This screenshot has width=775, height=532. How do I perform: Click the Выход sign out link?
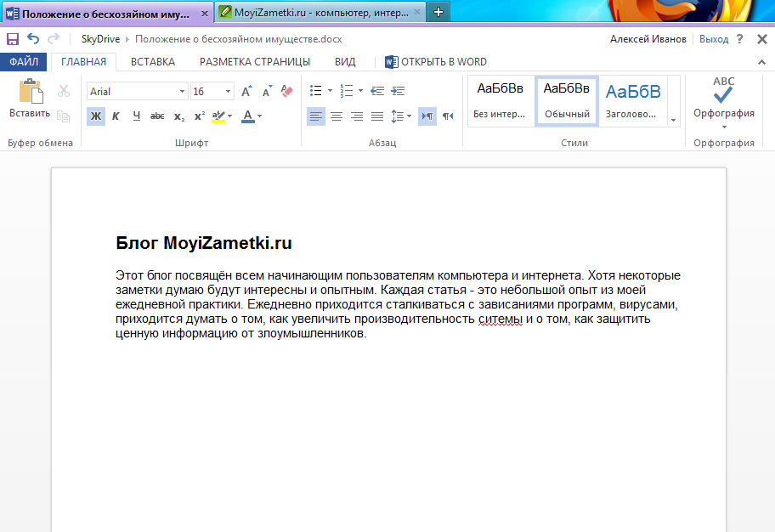click(x=714, y=39)
